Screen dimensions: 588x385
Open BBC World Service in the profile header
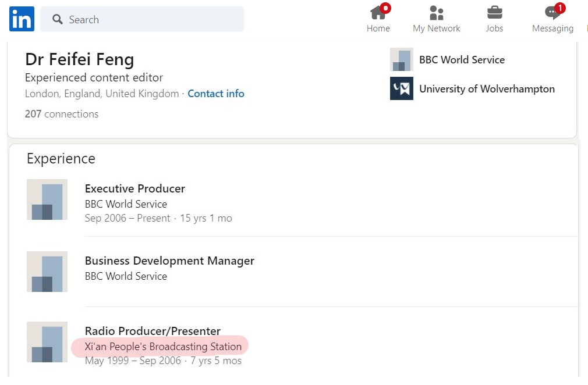tap(462, 60)
